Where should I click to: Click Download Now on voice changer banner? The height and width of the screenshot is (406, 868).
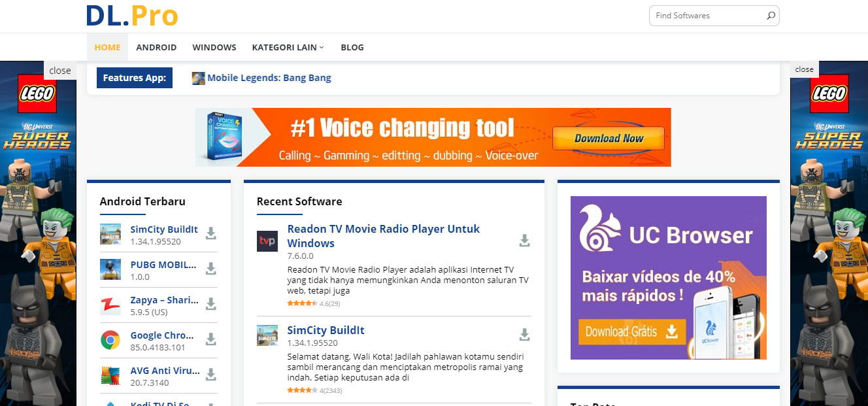[x=609, y=138]
